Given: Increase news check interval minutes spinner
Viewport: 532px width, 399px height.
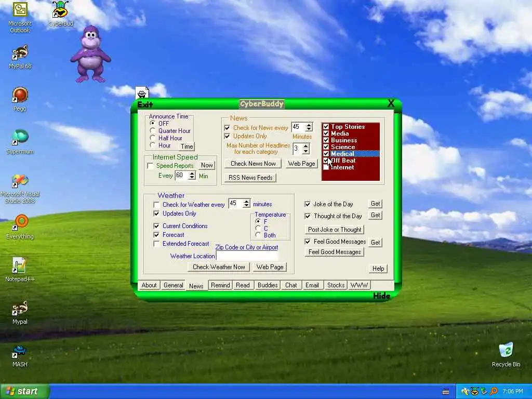Looking at the screenshot, I should pyautogui.click(x=309, y=125).
